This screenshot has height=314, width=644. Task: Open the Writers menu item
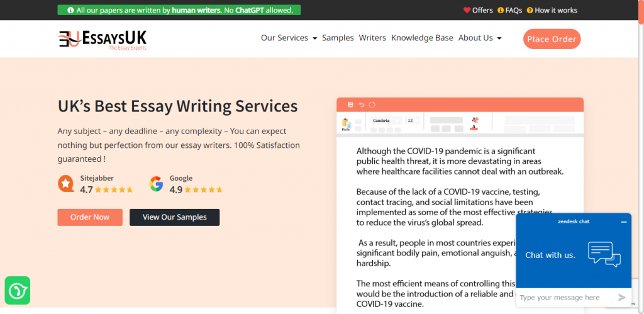point(372,38)
